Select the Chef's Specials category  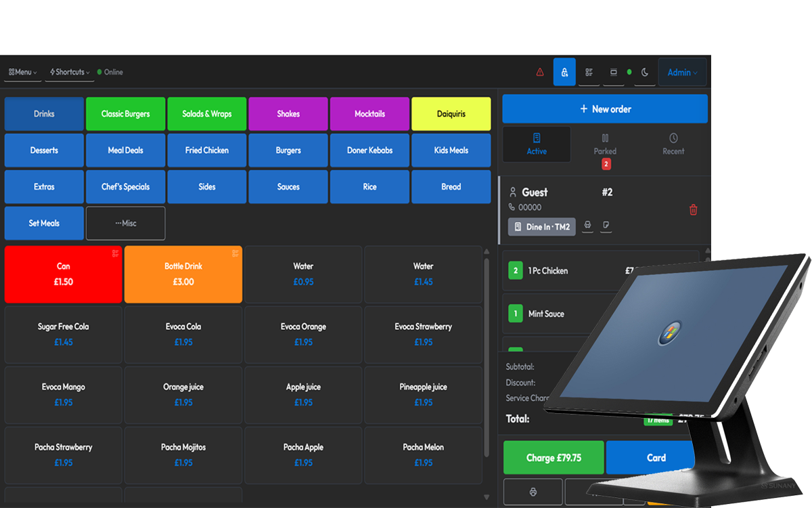(x=126, y=187)
